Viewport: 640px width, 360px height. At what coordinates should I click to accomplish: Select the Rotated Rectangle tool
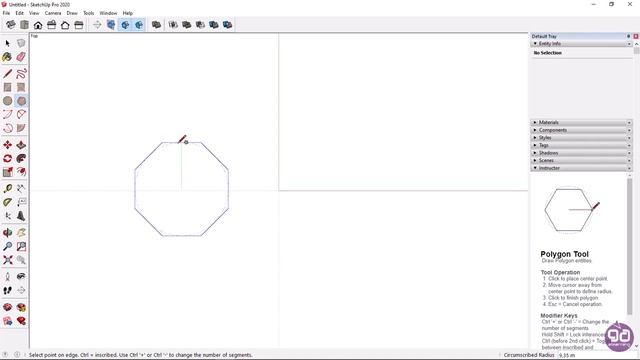tap(21, 87)
